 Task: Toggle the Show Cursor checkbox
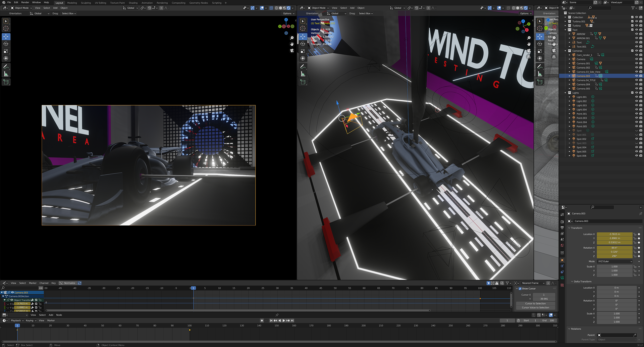pyautogui.click(x=520, y=289)
